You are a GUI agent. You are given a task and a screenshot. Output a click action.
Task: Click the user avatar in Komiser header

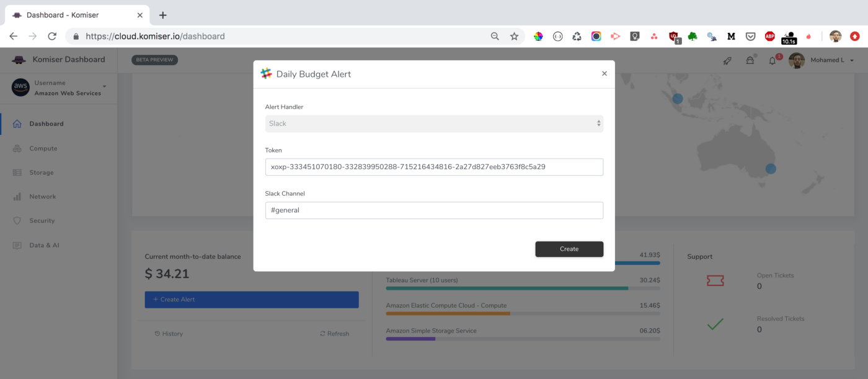797,60
